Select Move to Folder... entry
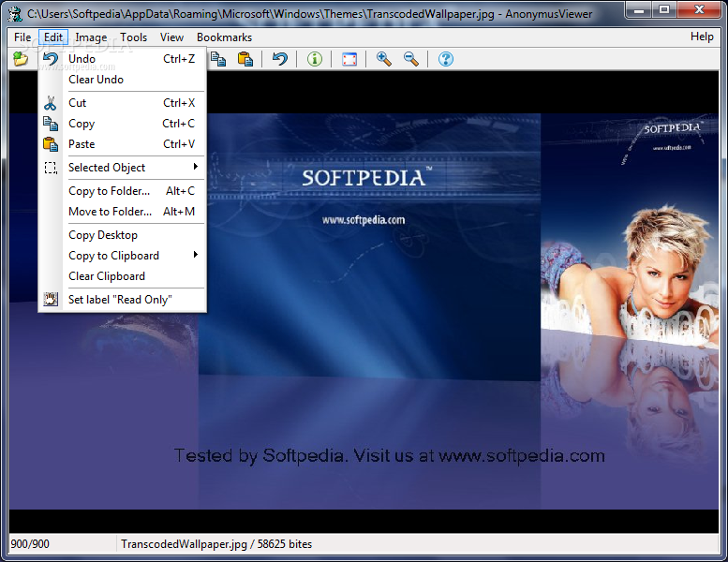 (123, 212)
